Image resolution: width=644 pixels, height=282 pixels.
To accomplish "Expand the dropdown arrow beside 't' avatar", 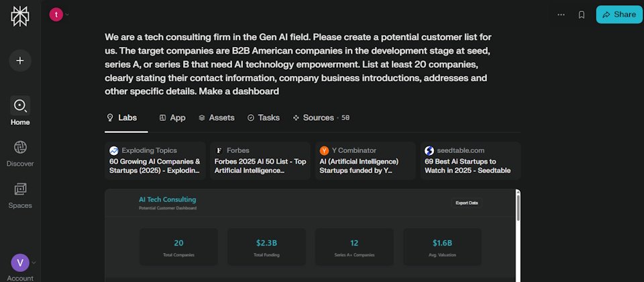I will pyautogui.click(x=67, y=15).
